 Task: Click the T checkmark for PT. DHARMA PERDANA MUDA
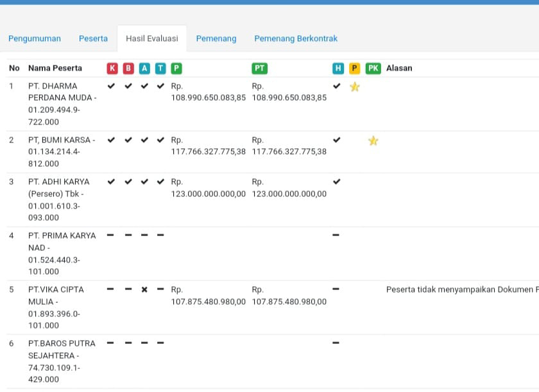coord(160,86)
